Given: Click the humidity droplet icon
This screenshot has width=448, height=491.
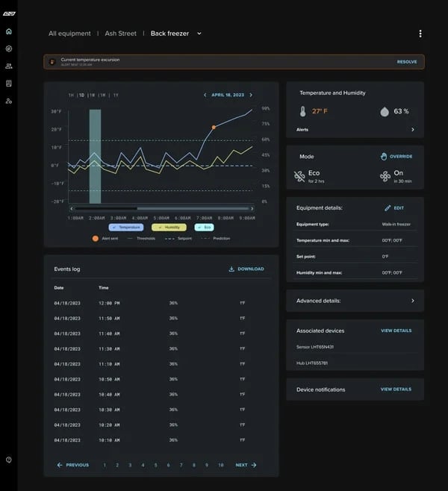Looking at the screenshot, I should (x=385, y=111).
